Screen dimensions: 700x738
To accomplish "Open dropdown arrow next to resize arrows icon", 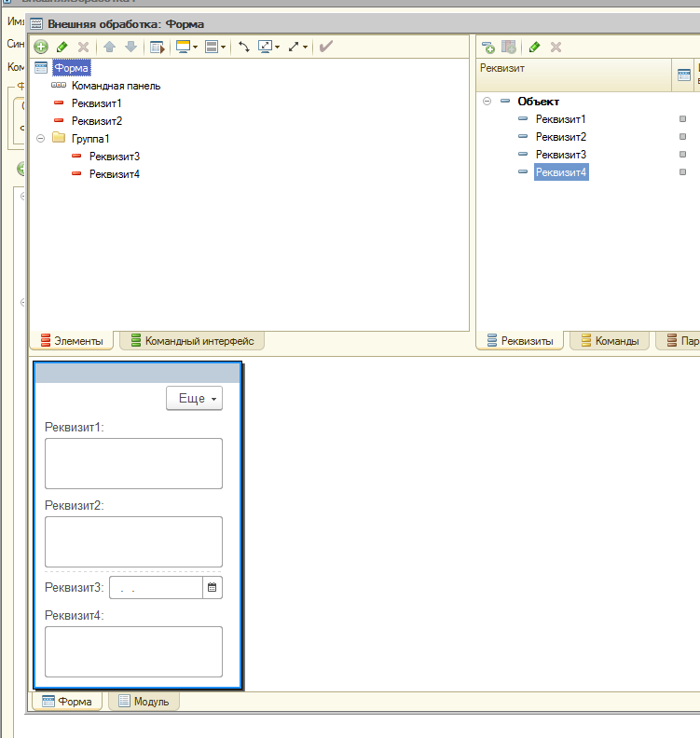I will point(305,48).
